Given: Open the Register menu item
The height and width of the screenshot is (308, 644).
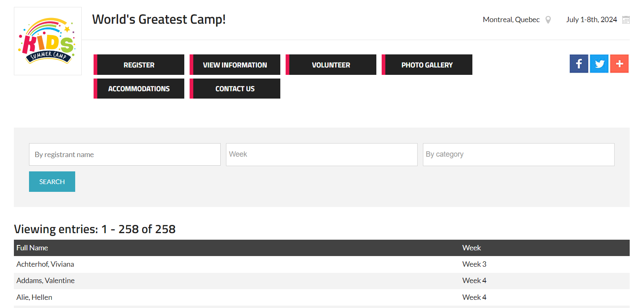Looking at the screenshot, I should 139,65.
